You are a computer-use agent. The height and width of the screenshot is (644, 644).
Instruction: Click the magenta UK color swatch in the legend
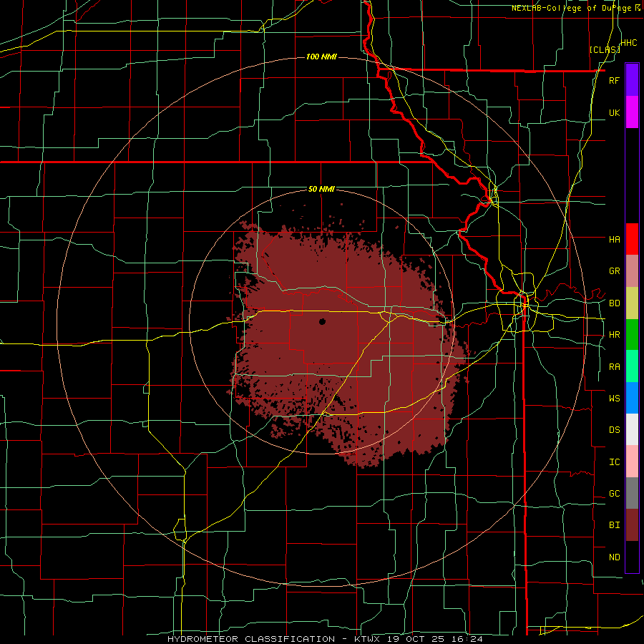click(632, 112)
